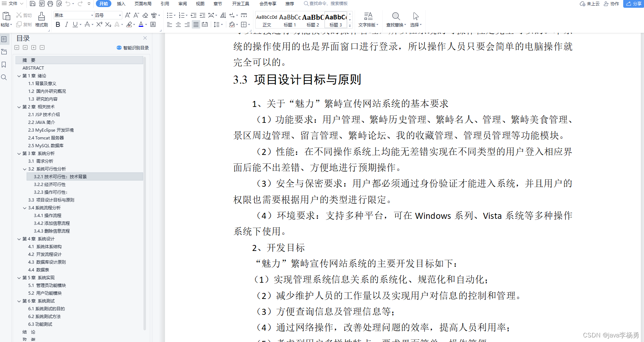Click the show/hide ruler tab-stop icon
The image size is (644, 342).
[244, 15]
